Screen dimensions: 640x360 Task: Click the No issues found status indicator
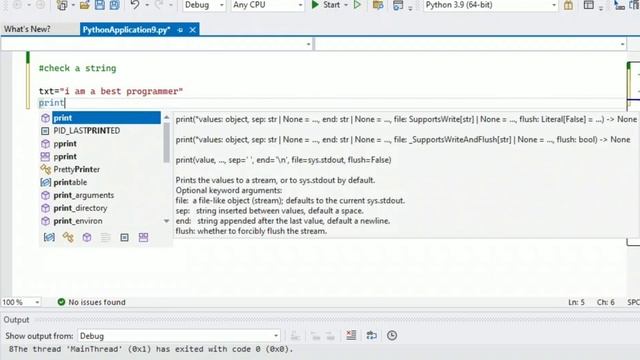pos(91,302)
